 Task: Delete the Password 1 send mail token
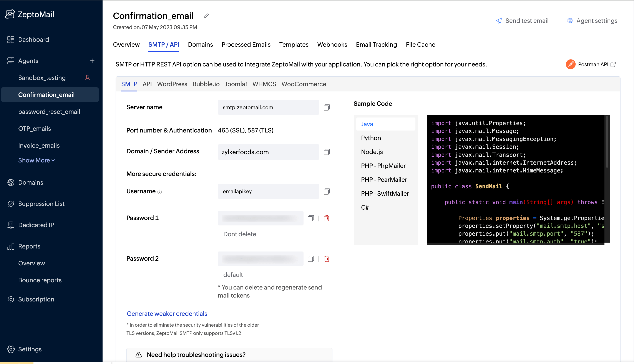pyautogui.click(x=327, y=218)
